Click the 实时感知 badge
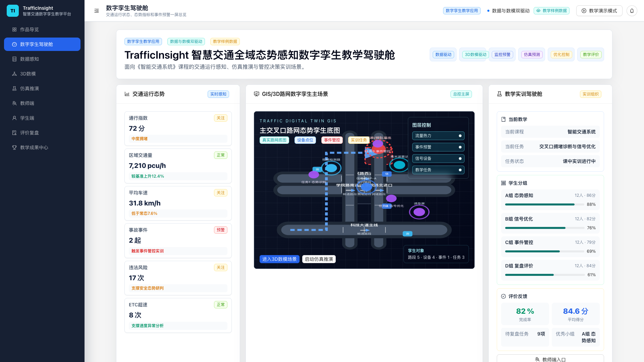Image resolution: width=644 pixels, height=362 pixels. [218, 94]
